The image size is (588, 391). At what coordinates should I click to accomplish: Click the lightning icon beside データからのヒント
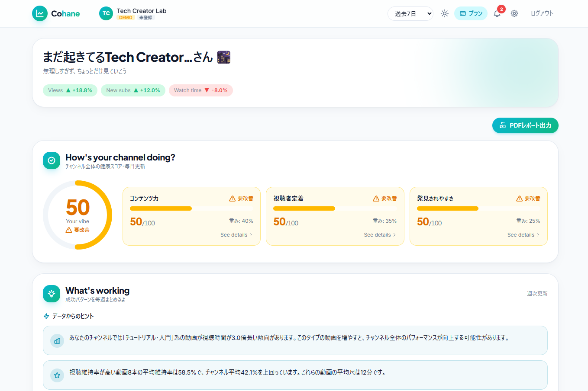(46, 316)
